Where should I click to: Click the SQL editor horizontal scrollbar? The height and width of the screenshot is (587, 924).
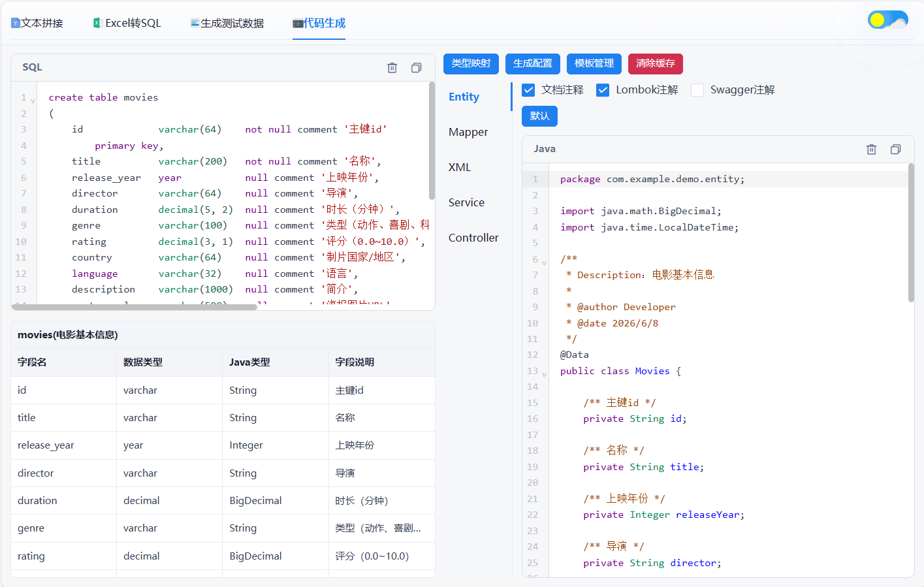[x=134, y=307]
